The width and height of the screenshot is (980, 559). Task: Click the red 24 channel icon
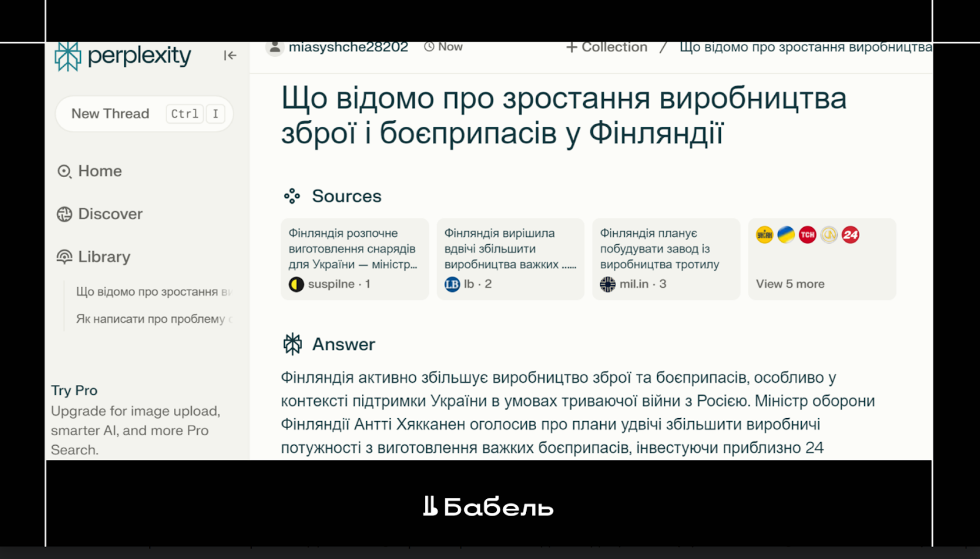(850, 234)
